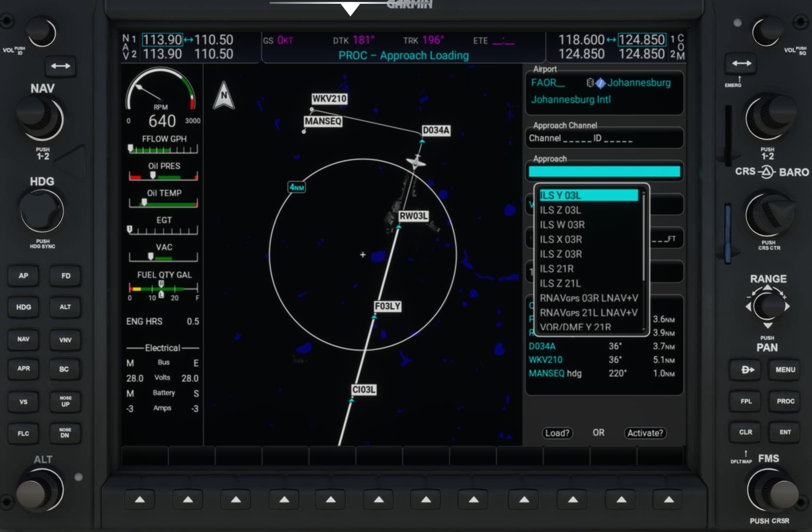812x532 pixels.
Task: Click the COM volume squelch knob
Action: (x=768, y=31)
